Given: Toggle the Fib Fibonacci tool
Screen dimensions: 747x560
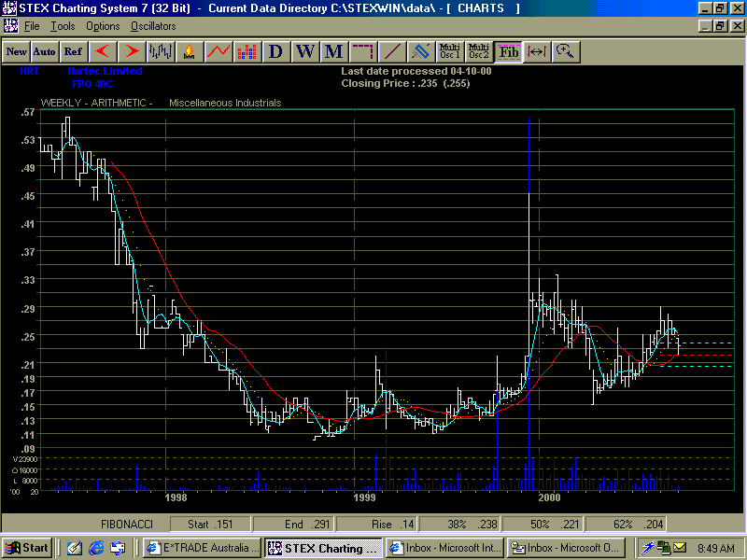Looking at the screenshot, I should click(508, 51).
